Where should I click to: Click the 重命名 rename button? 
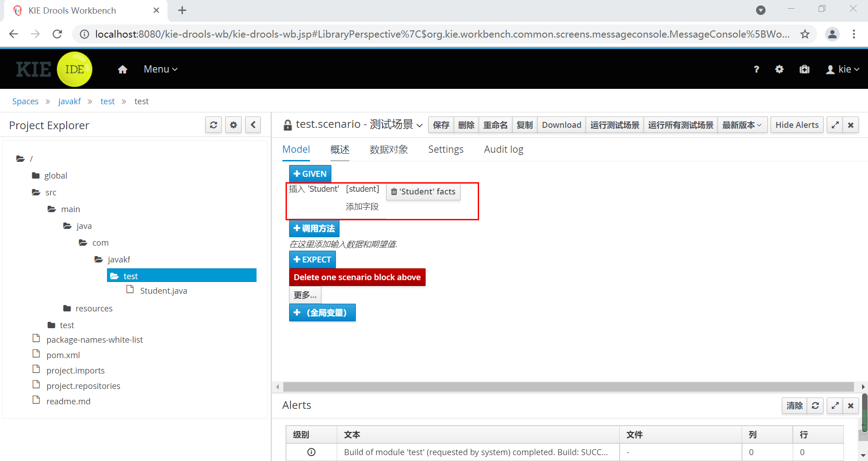(x=495, y=125)
